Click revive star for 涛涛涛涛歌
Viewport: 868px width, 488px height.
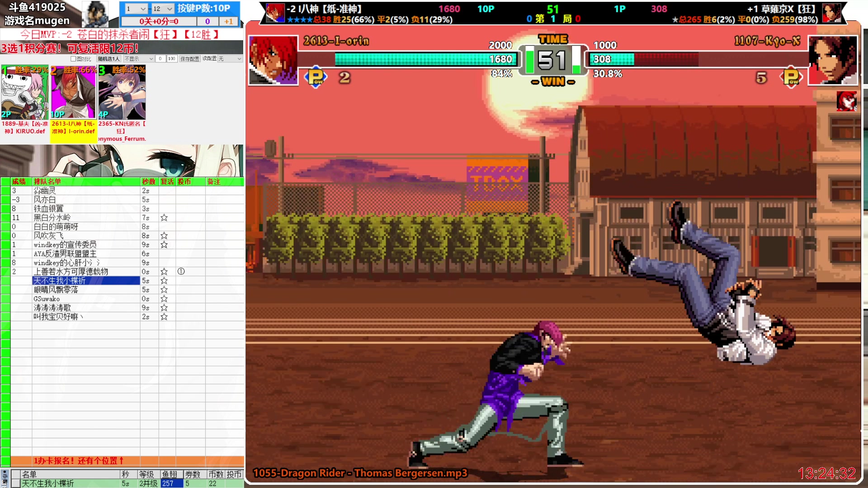(164, 308)
